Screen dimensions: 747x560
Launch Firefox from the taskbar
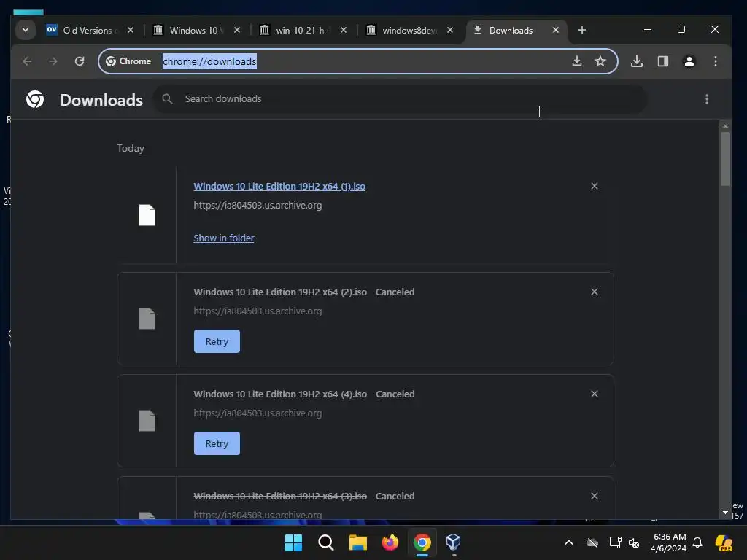pyautogui.click(x=390, y=542)
